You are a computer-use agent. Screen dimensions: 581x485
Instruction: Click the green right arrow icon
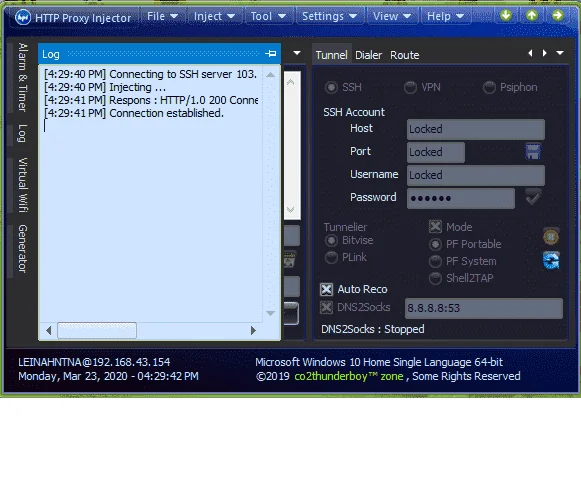[x=558, y=16]
